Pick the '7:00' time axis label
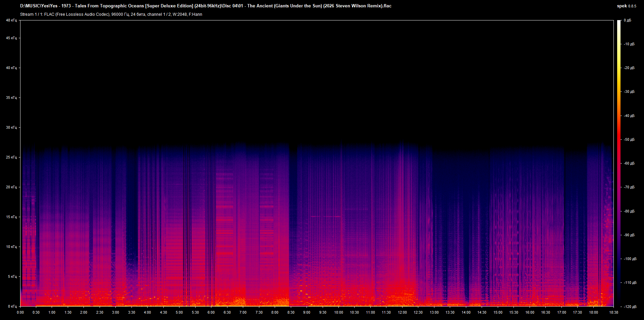 pos(243,312)
